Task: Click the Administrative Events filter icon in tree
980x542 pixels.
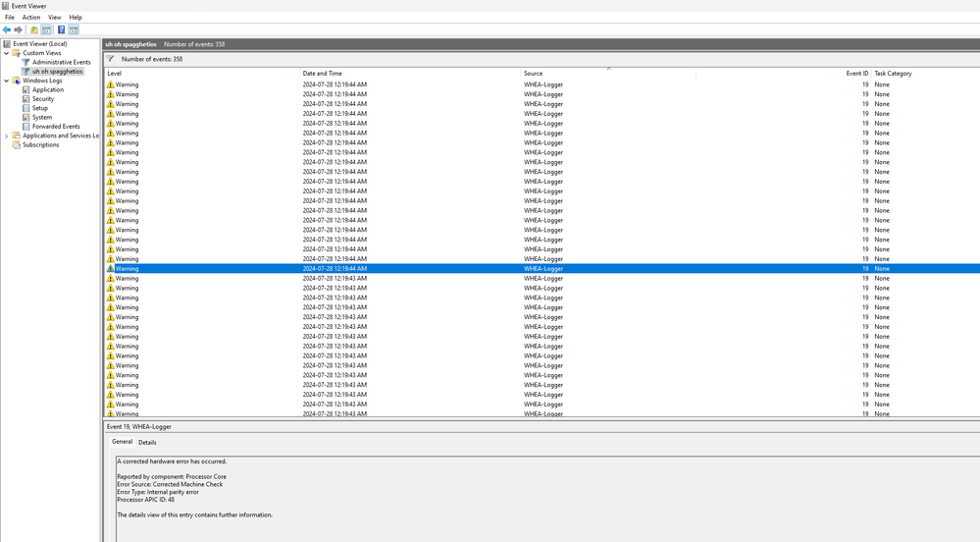Action: coord(26,62)
